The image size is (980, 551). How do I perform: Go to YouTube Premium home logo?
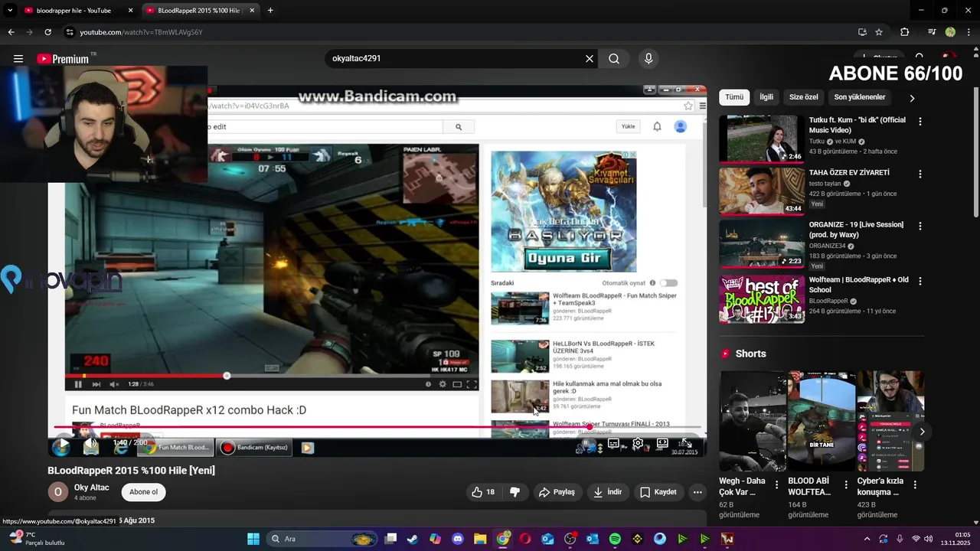[64, 59]
